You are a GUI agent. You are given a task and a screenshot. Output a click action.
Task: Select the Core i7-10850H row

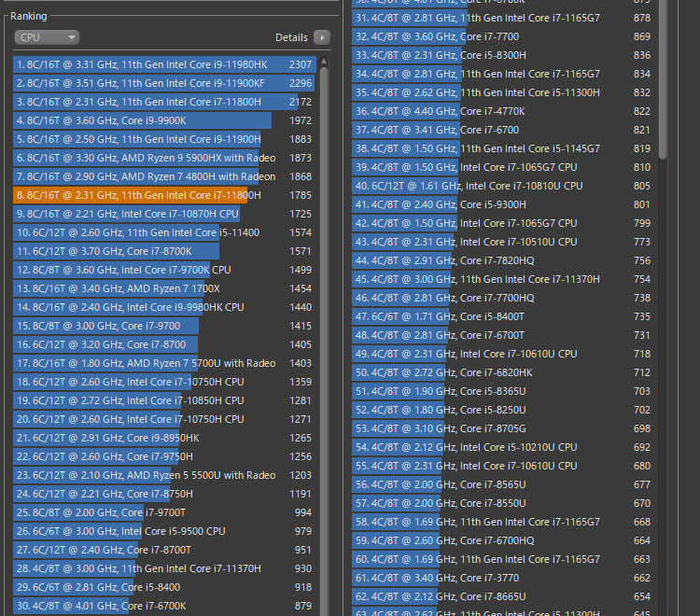[164, 400]
